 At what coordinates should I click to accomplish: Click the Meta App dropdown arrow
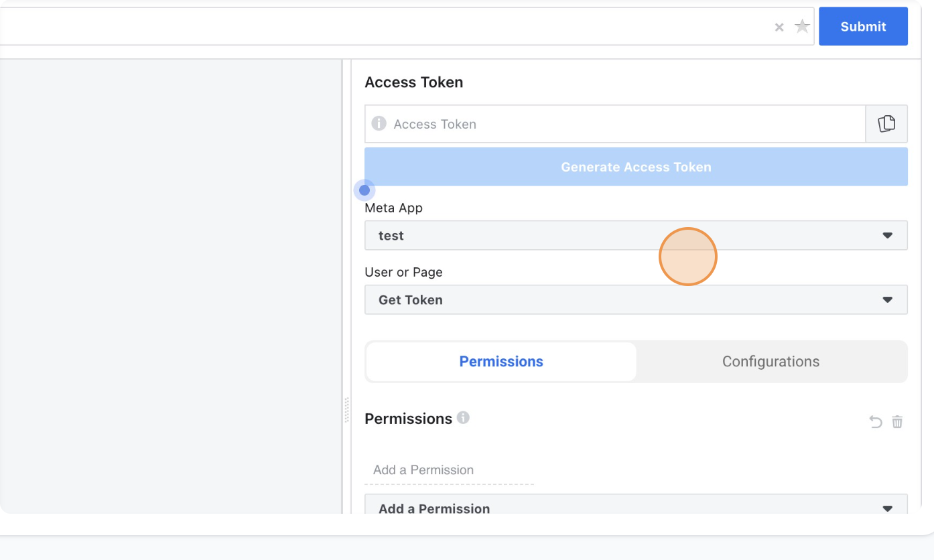(888, 236)
